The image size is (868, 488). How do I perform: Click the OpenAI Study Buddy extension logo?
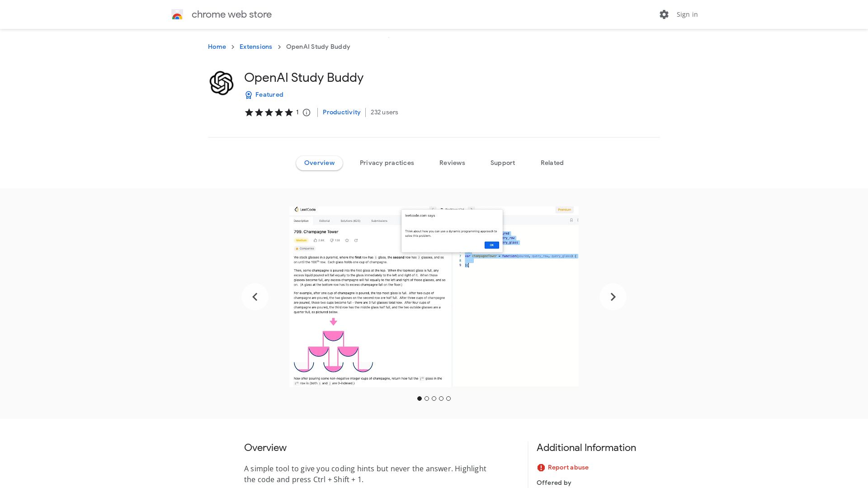[x=222, y=83]
